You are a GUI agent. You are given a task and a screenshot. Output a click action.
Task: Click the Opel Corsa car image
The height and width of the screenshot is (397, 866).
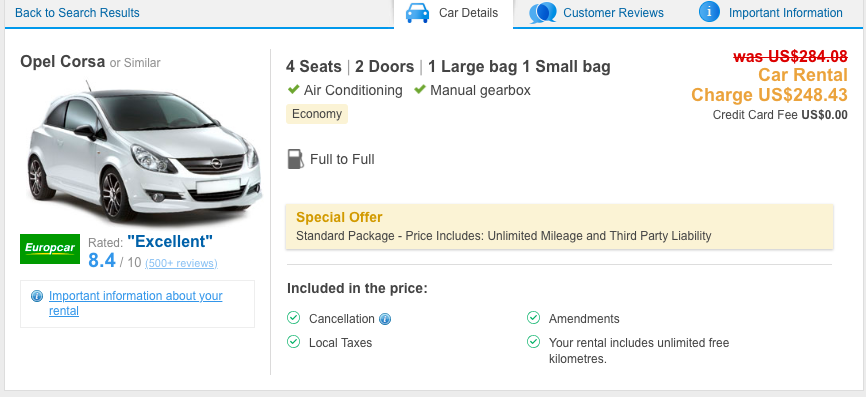pos(144,151)
